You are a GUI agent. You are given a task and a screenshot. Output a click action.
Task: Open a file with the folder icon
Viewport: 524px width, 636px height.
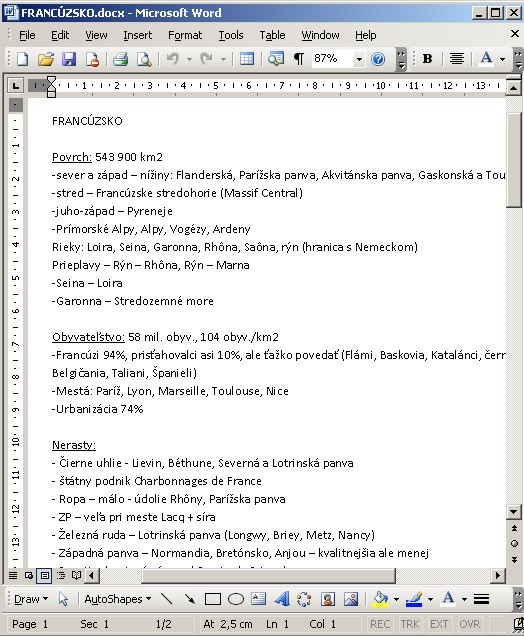pyautogui.click(x=46, y=59)
